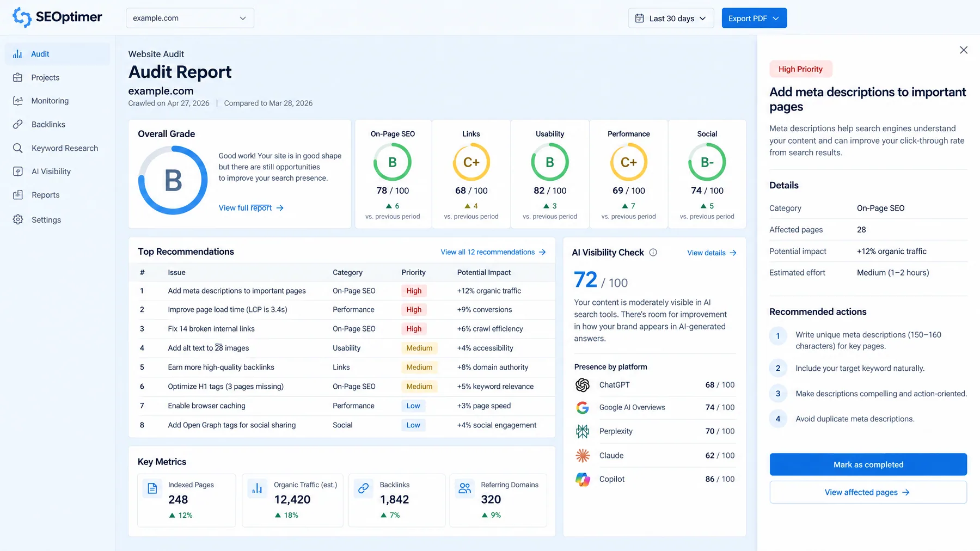Open the Last 30 days date dropdown
This screenshot has width=980, height=551.
[x=671, y=18]
